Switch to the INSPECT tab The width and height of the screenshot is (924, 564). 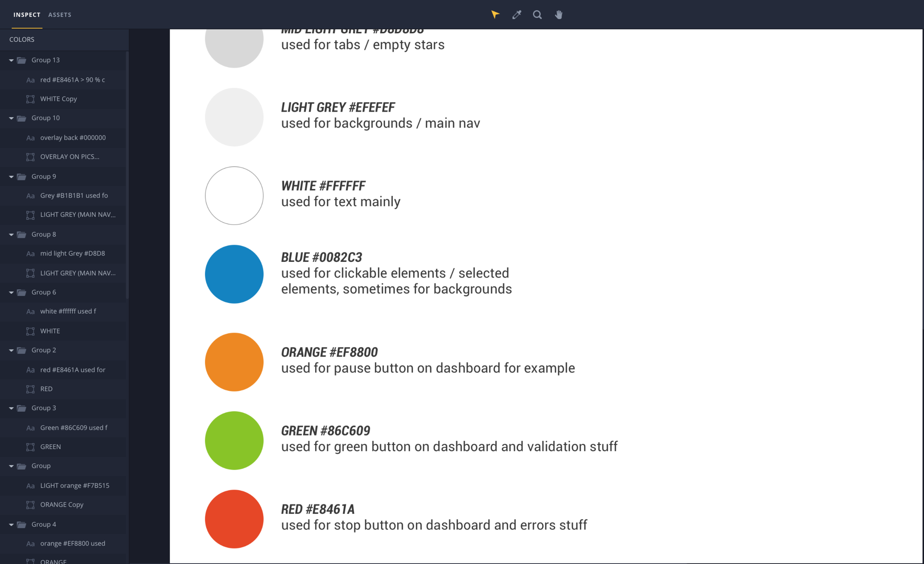[x=26, y=14]
